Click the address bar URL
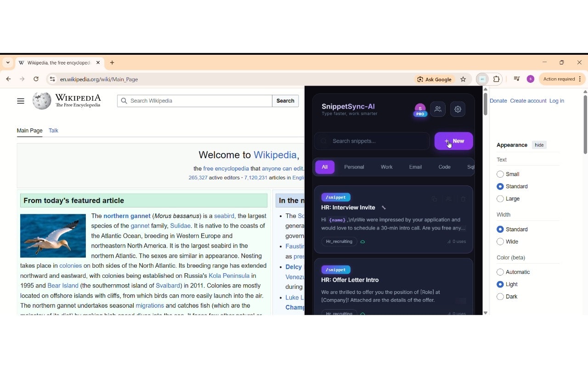 click(x=99, y=79)
